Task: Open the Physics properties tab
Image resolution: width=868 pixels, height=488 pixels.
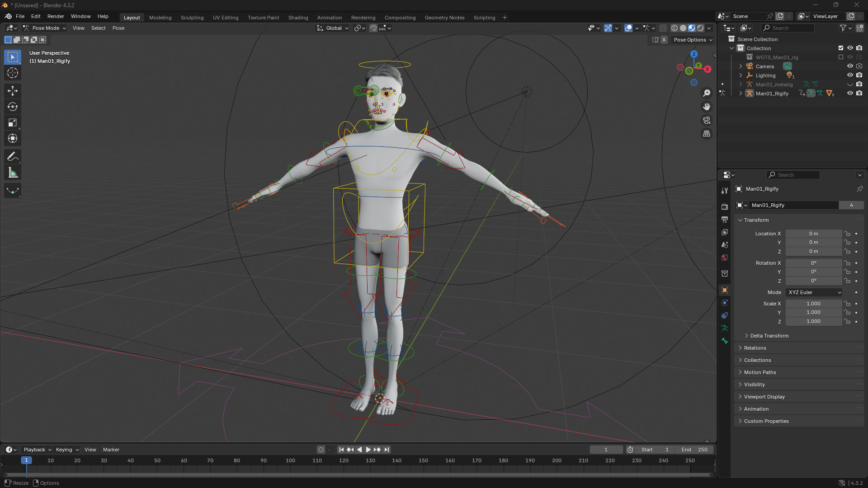Action: point(725,303)
